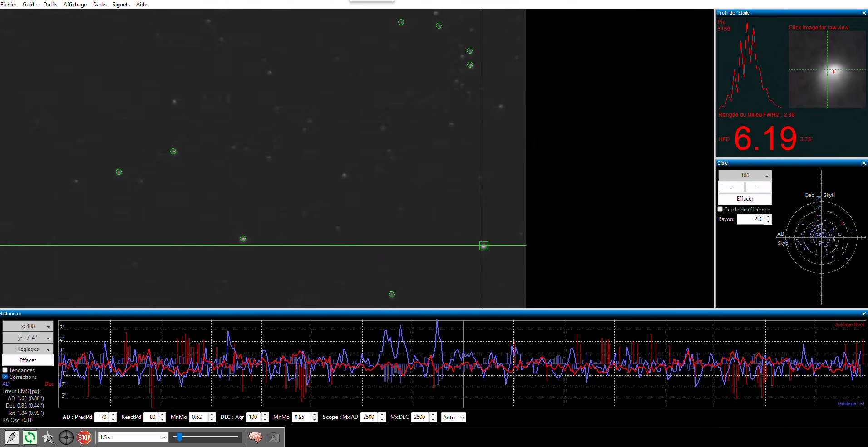Screen dimensions: 868x447
Task: Increase Rayon with up arrow
Action: [x=768, y=217]
